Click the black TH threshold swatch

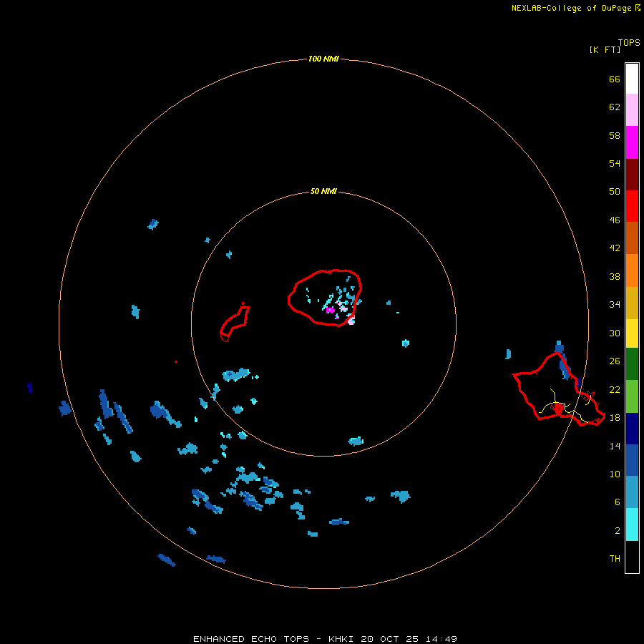632,557
